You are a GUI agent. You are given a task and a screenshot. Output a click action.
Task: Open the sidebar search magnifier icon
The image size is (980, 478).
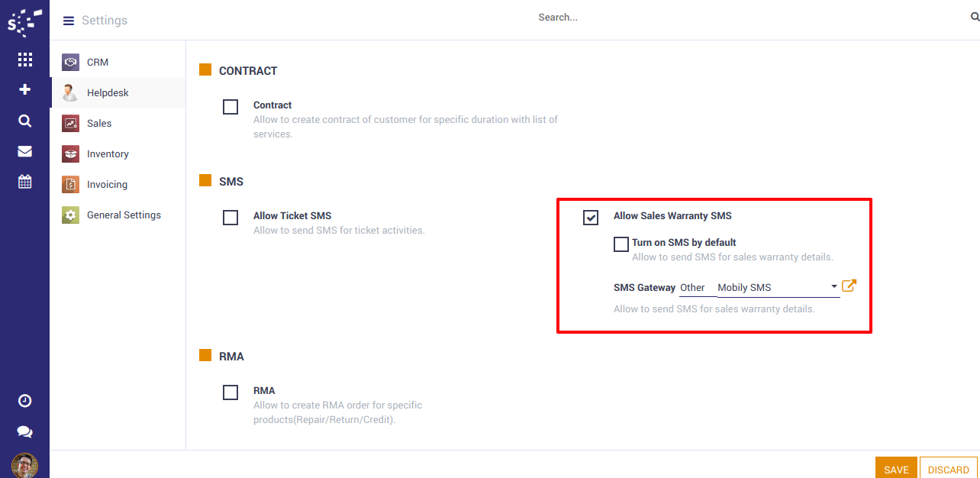[x=24, y=121]
